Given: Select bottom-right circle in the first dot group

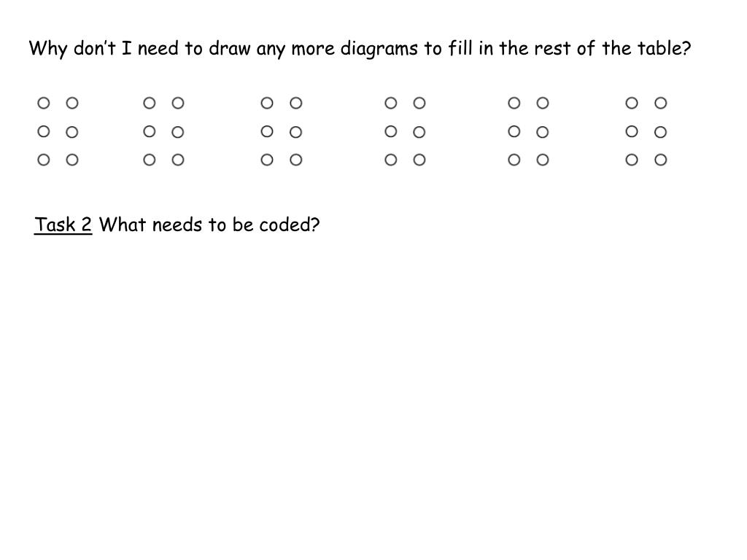Looking at the screenshot, I should (x=72, y=160).
